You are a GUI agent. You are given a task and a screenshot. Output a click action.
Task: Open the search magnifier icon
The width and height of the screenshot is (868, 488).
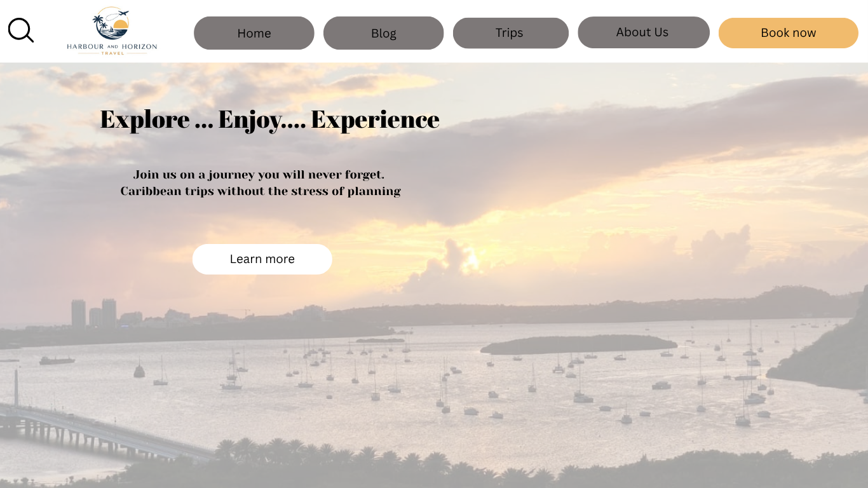[21, 30]
